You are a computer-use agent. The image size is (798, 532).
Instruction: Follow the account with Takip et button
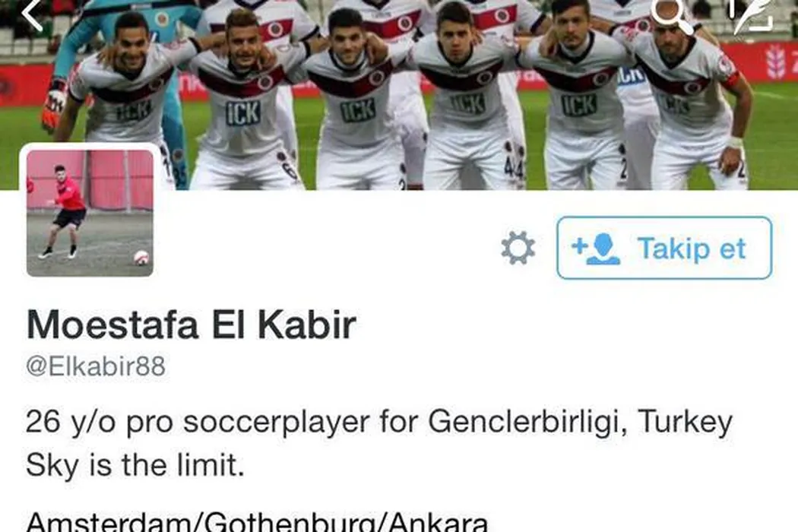[664, 248]
